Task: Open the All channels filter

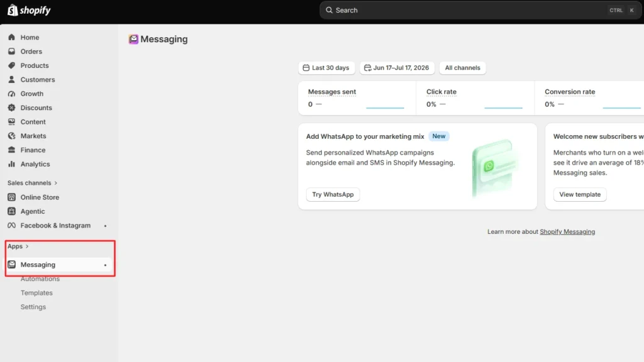Action: click(x=462, y=68)
